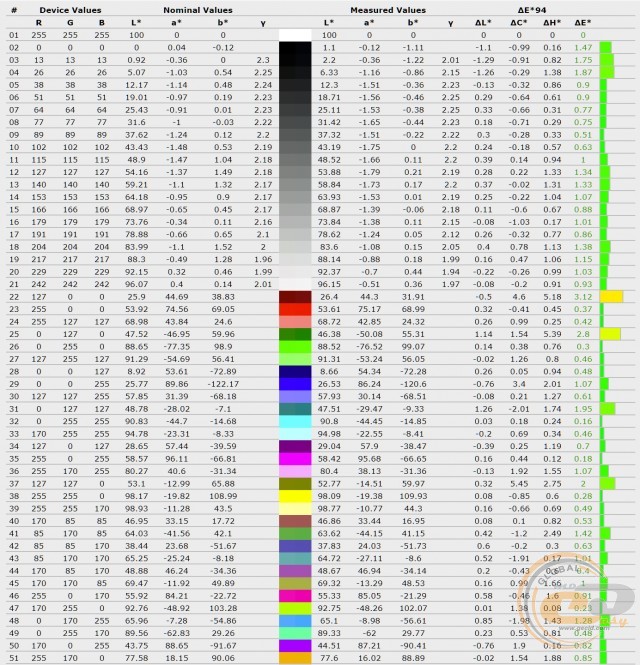Click the 'R' column header
This screenshot has width=640, height=665.
point(39,22)
